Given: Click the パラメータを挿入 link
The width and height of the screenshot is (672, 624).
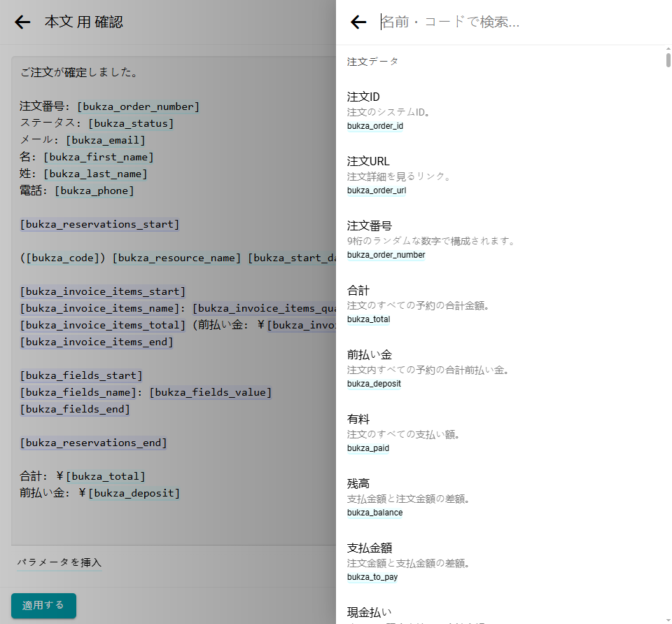Looking at the screenshot, I should point(59,562).
